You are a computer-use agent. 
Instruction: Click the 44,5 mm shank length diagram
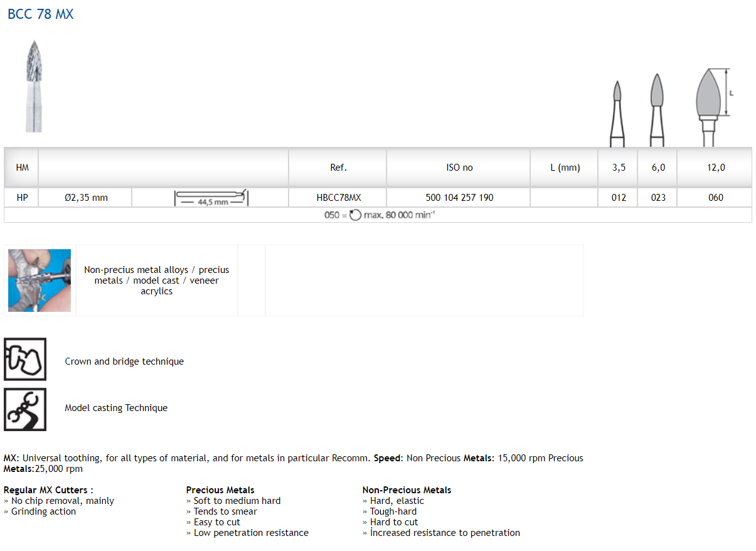click(x=211, y=198)
